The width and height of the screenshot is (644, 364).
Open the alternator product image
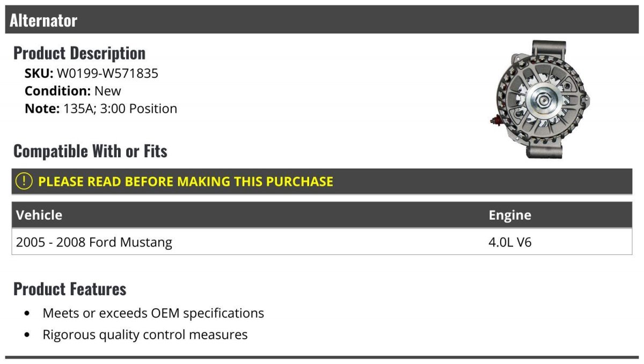point(540,100)
